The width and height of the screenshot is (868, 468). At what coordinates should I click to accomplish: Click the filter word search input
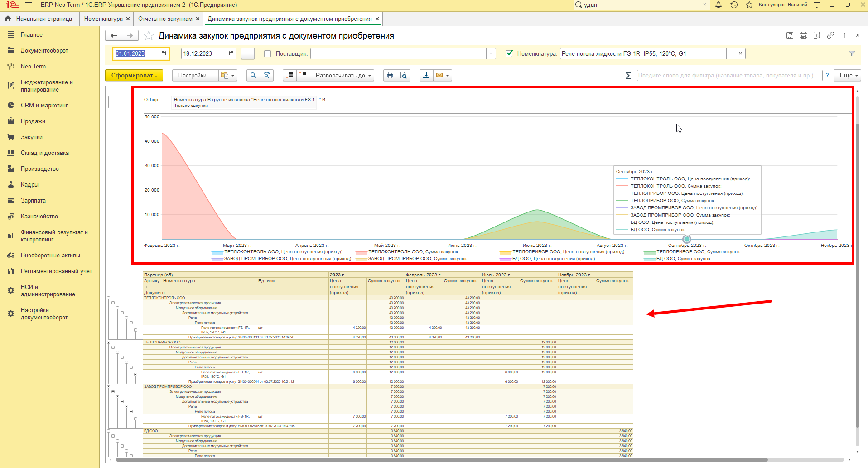(x=729, y=76)
